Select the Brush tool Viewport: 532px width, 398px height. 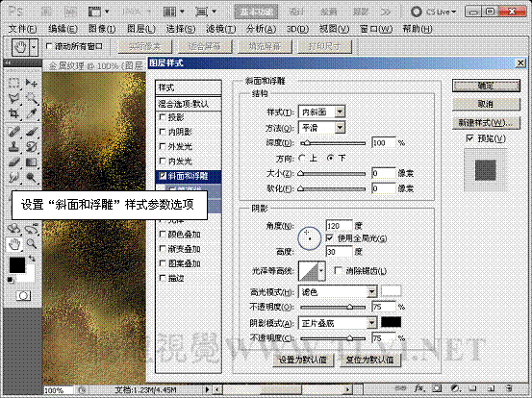point(32,131)
